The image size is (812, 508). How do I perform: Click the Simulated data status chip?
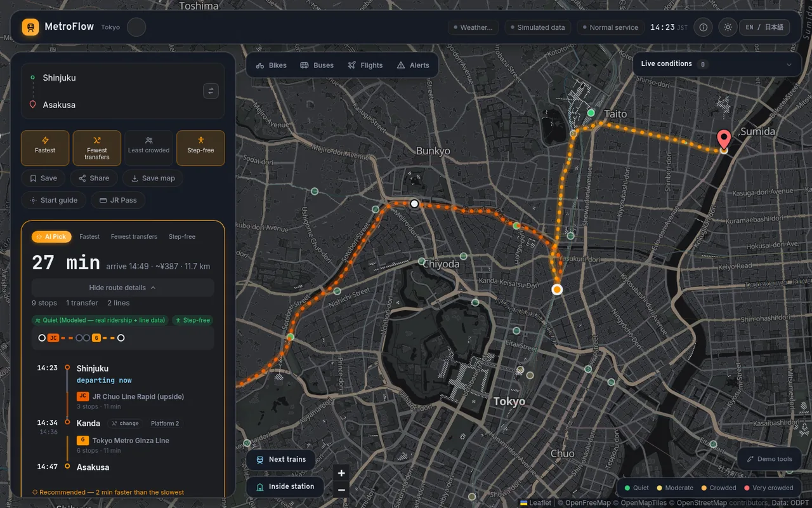coord(538,27)
